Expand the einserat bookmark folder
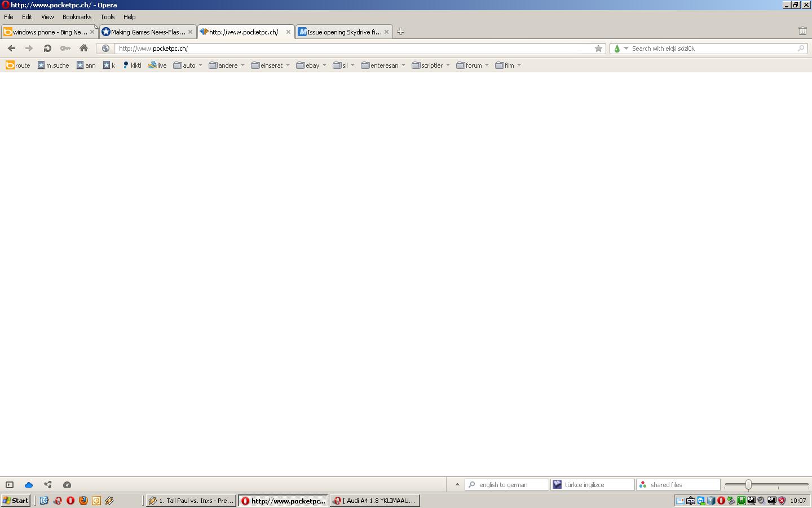The height and width of the screenshot is (508, 812). 271,65
